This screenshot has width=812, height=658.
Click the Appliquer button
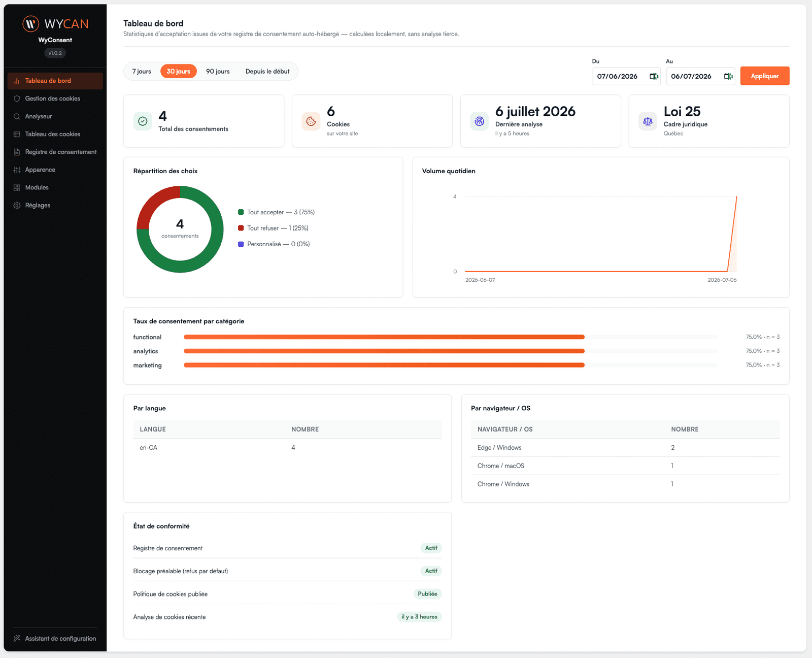coord(765,76)
